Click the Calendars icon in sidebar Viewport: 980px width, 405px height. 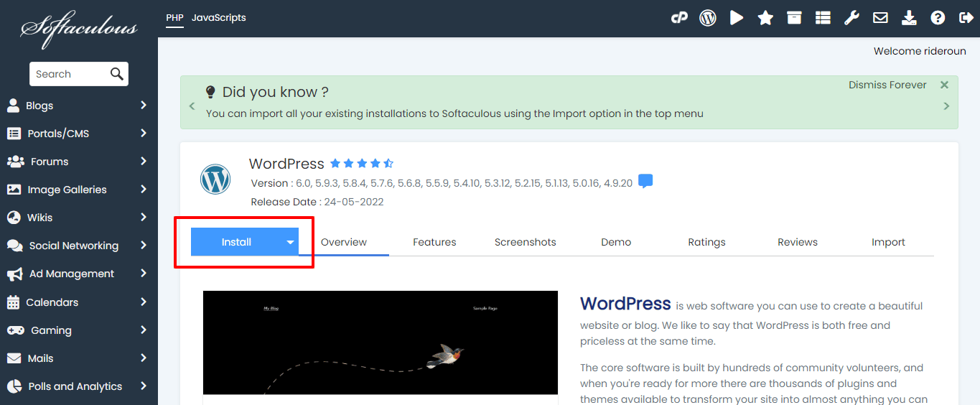tap(13, 302)
